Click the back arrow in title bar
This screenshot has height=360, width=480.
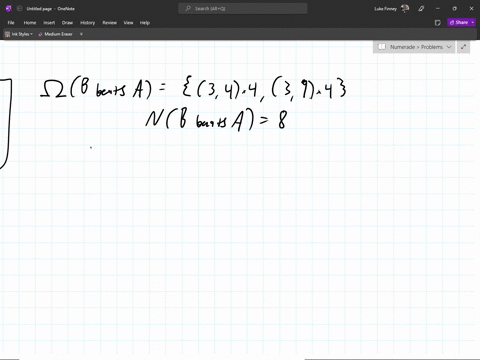(19, 9)
